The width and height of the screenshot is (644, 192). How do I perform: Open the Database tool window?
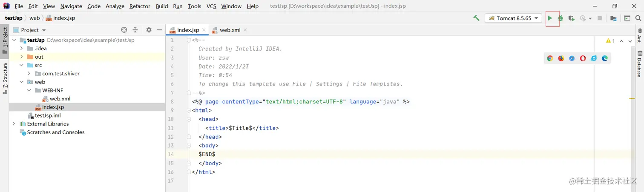pyautogui.click(x=639, y=64)
